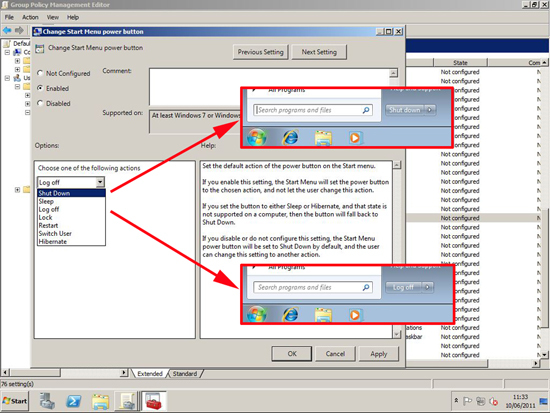
Task: Click the Action Center flag tray icon
Action: 468,401
